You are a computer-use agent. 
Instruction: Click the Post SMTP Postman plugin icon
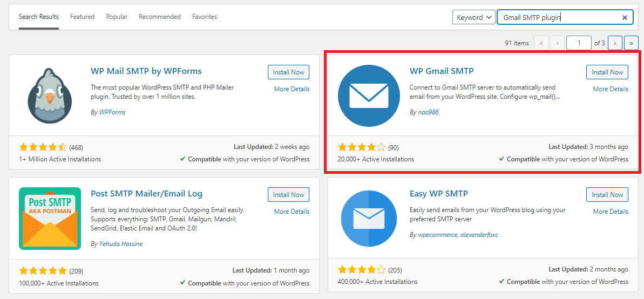pyautogui.click(x=50, y=219)
